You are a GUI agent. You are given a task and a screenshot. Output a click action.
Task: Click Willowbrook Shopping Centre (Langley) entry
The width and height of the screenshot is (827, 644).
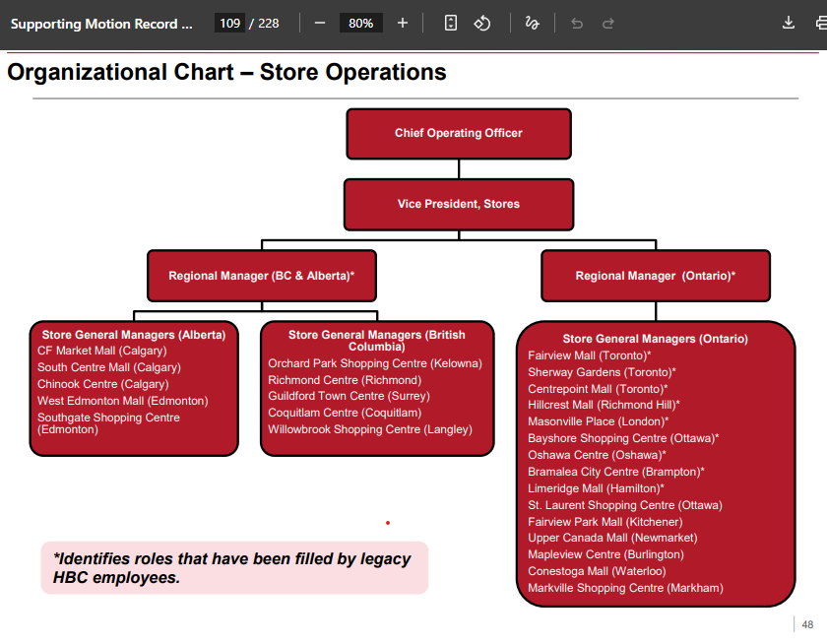pyautogui.click(x=370, y=430)
